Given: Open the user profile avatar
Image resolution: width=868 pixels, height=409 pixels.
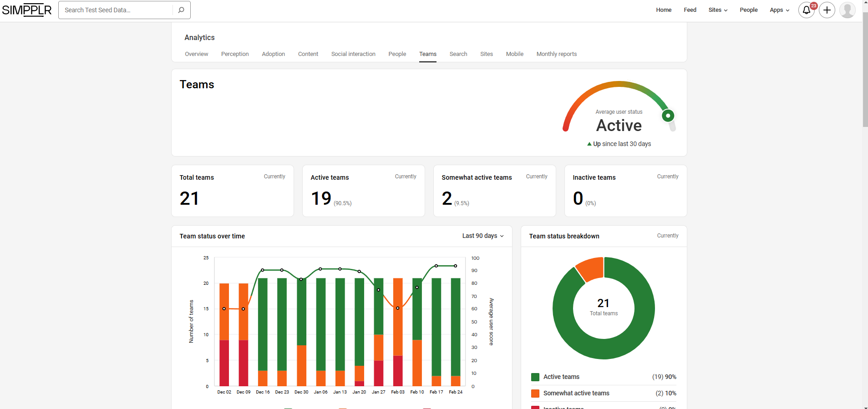Looking at the screenshot, I should click(x=847, y=10).
